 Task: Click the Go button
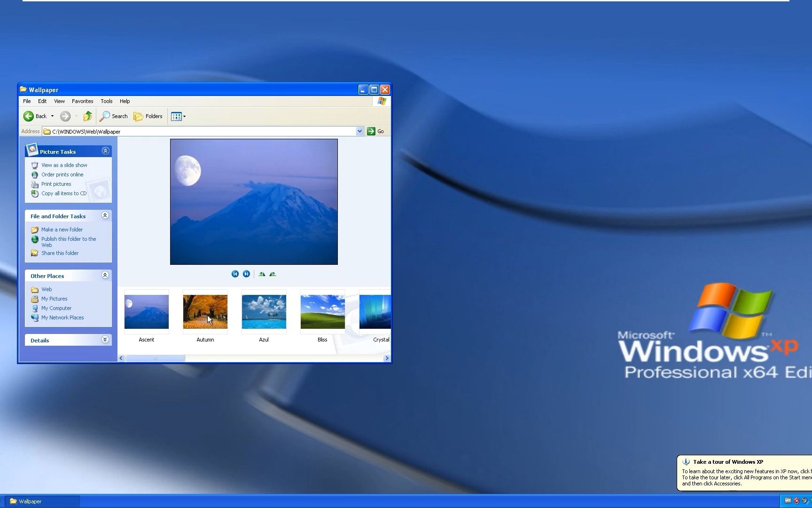pos(376,131)
